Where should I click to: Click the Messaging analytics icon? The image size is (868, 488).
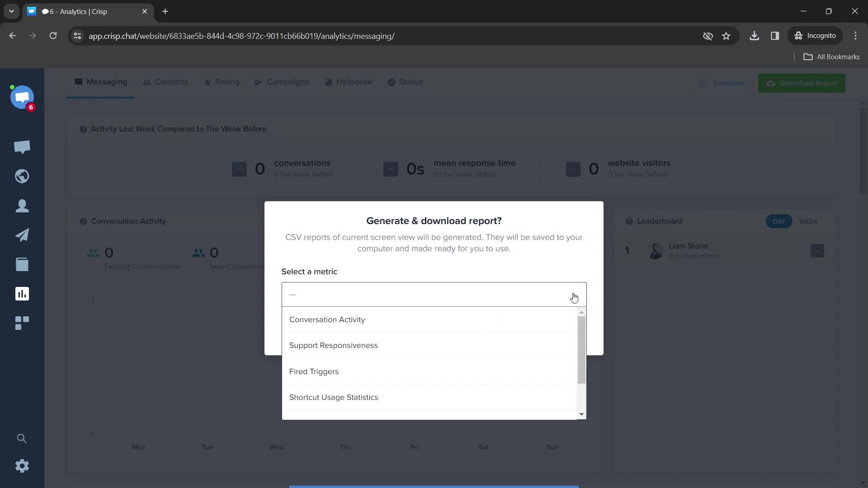click(22, 294)
